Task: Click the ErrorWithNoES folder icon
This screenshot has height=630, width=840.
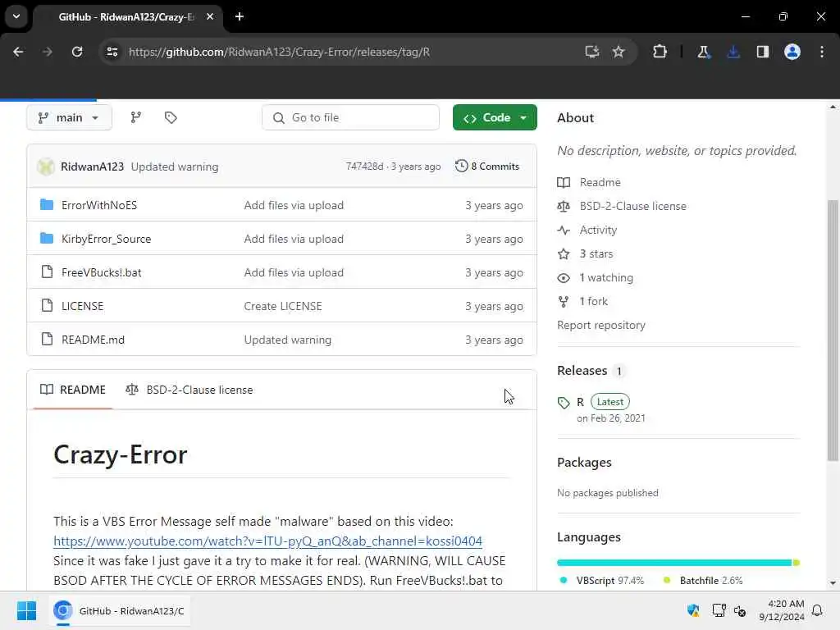Action: [x=47, y=204]
